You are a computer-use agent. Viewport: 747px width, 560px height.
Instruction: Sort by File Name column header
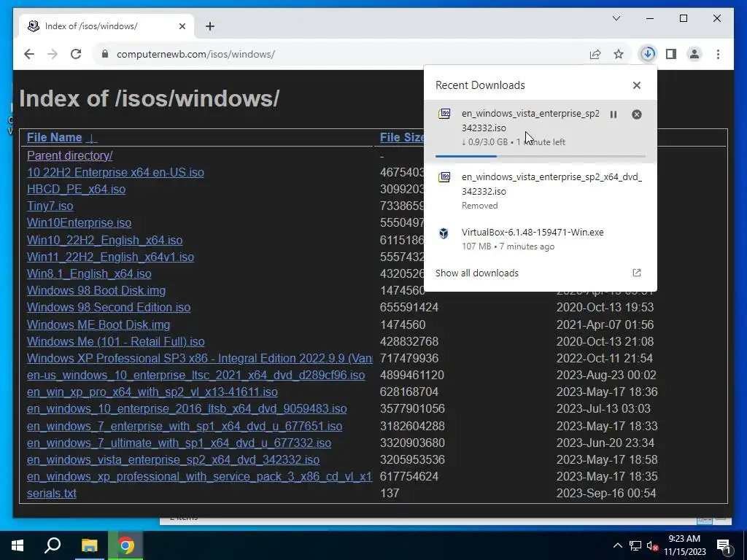click(x=54, y=138)
